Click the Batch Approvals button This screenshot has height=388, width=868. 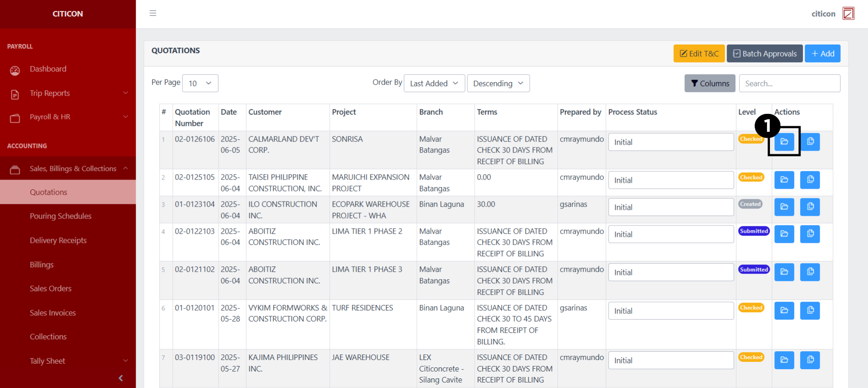764,54
